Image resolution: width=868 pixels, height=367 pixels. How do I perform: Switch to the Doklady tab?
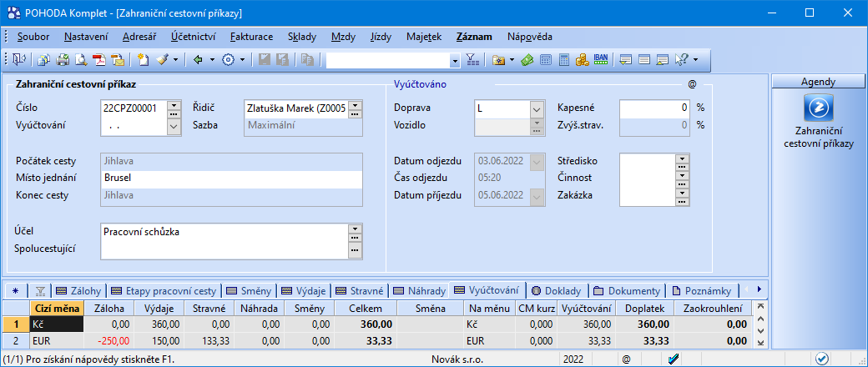(557, 290)
